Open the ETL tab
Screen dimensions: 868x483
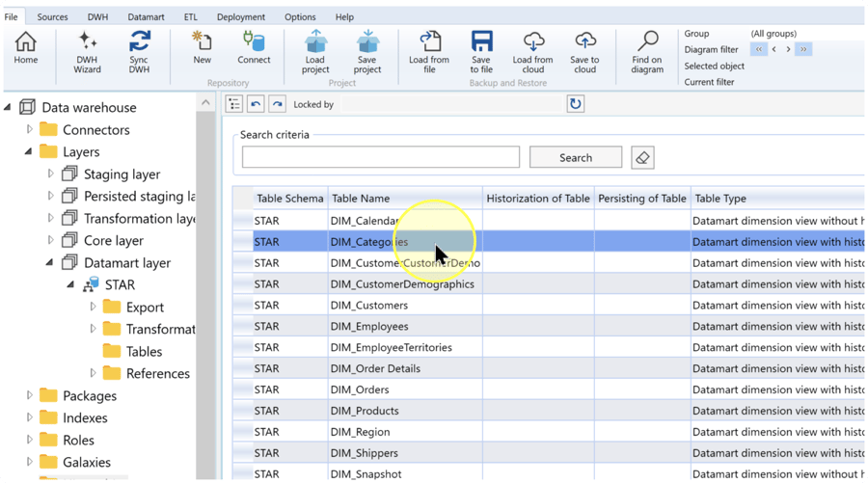click(190, 16)
